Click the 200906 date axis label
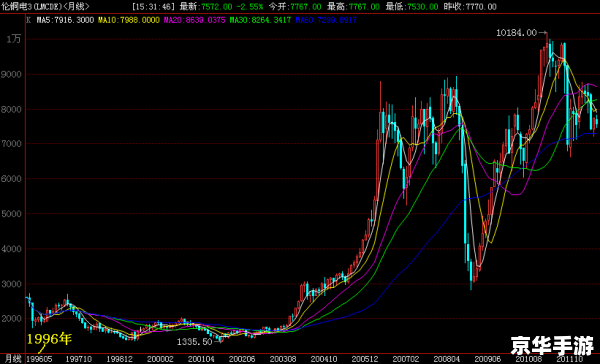Screen dimensions: 600x364 tap(488, 359)
